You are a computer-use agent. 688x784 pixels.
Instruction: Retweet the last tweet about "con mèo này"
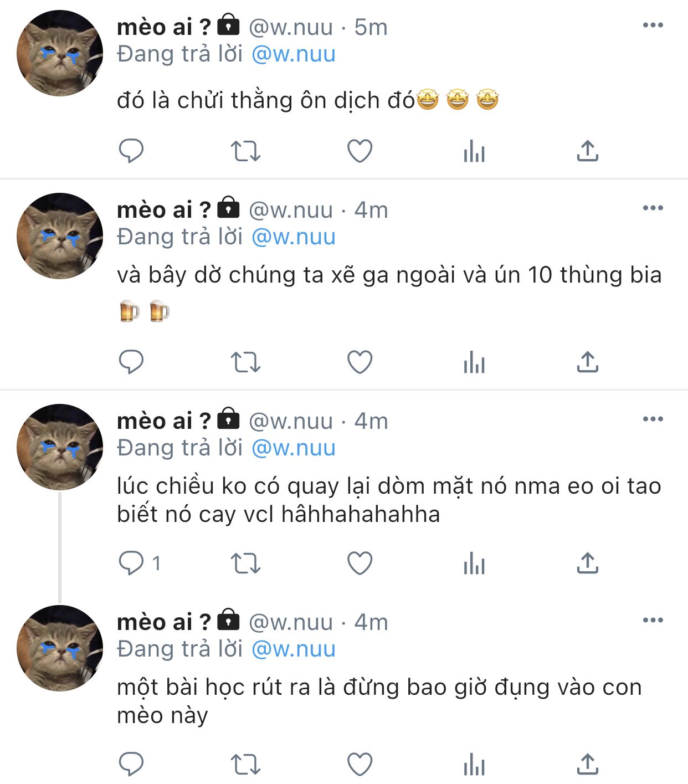pyautogui.click(x=245, y=765)
